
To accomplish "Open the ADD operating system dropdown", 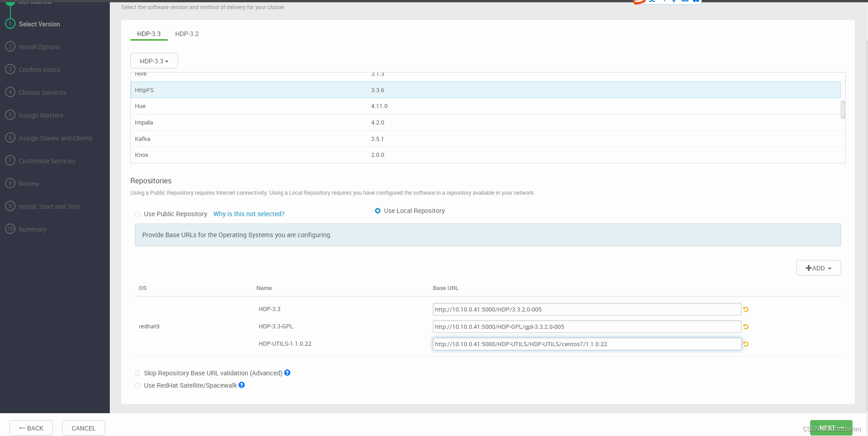I will tap(818, 268).
